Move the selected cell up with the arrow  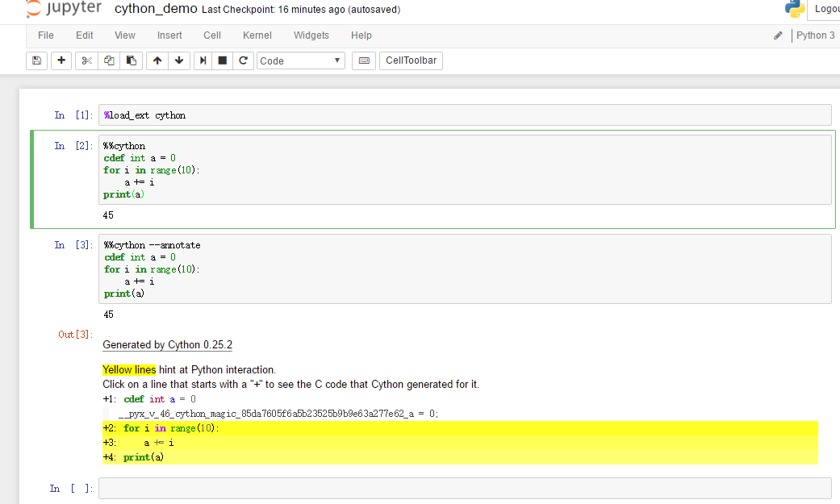tap(157, 60)
